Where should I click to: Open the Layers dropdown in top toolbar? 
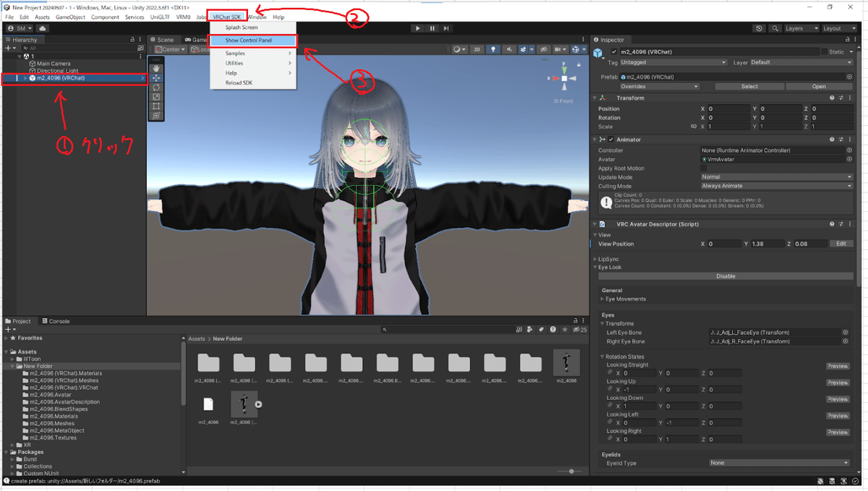[801, 28]
